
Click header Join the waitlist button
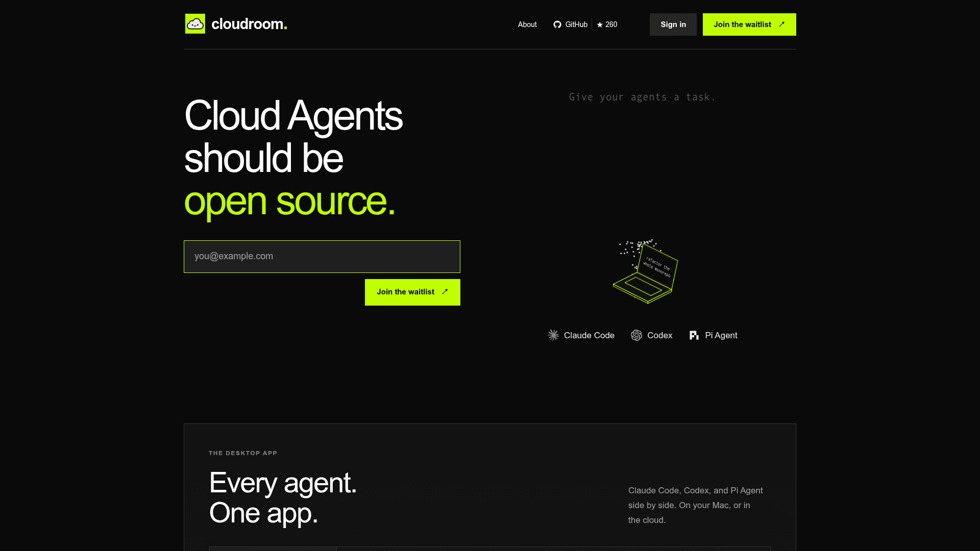pyautogui.click(x=749, y=24)
